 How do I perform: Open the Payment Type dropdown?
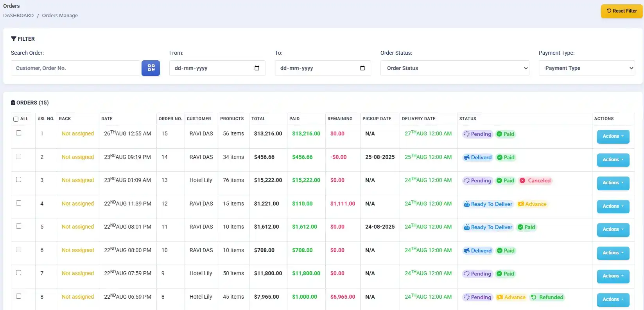587,68
